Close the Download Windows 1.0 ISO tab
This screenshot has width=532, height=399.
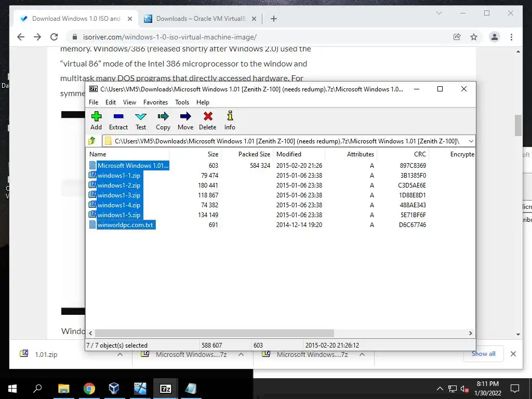click(x=129, y=19)
